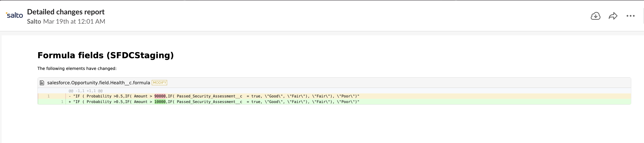Click the removed line containing 90000
The height and width of the screenshot is (143, 644).
[334, 96]
